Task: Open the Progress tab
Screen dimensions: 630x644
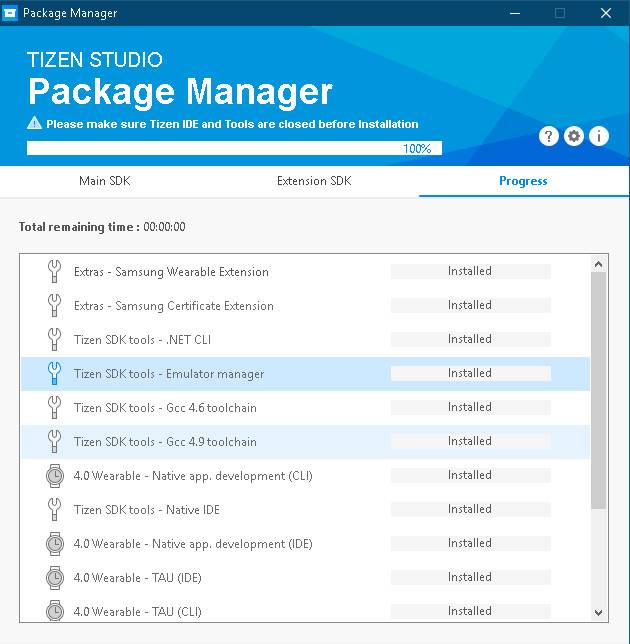Action: (x=523, y=181)
